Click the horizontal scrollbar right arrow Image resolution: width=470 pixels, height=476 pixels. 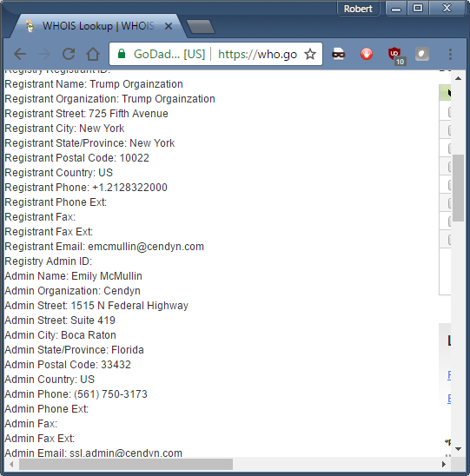[444, 464]
